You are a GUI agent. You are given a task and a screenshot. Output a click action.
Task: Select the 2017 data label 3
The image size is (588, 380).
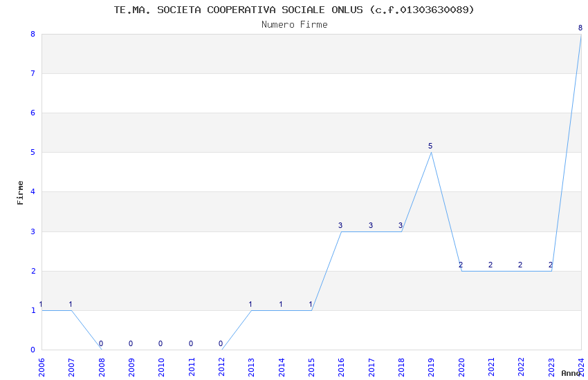(371, 225)
